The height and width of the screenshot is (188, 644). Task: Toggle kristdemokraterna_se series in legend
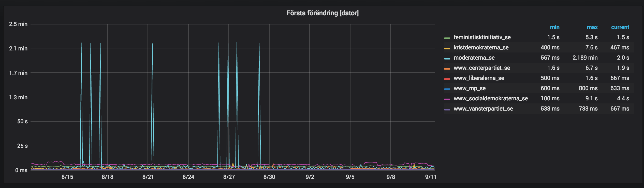coord(481,48)
